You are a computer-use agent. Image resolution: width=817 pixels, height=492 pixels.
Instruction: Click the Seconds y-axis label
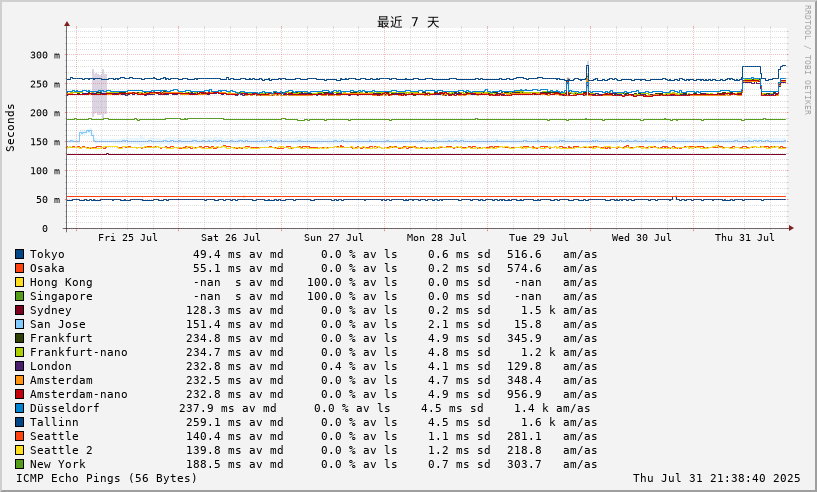click(10, 128)
